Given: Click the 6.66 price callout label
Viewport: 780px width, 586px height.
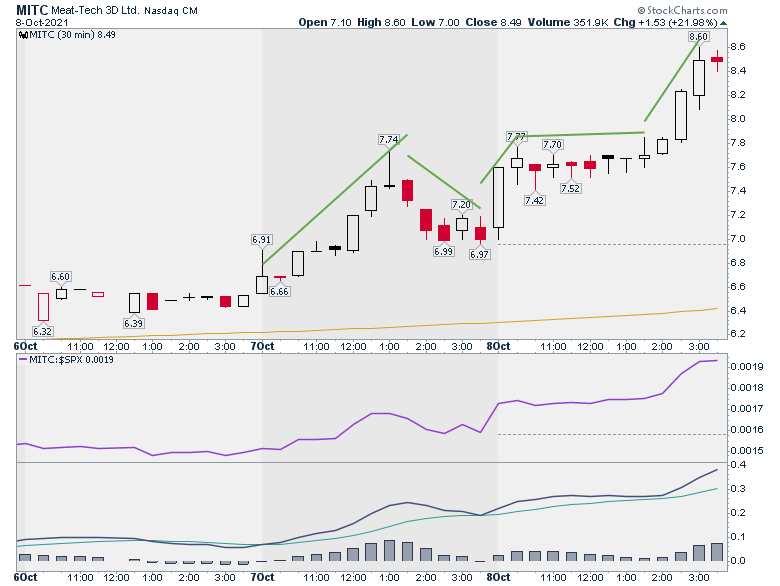Looking at the screenshot, I should 279,292.
